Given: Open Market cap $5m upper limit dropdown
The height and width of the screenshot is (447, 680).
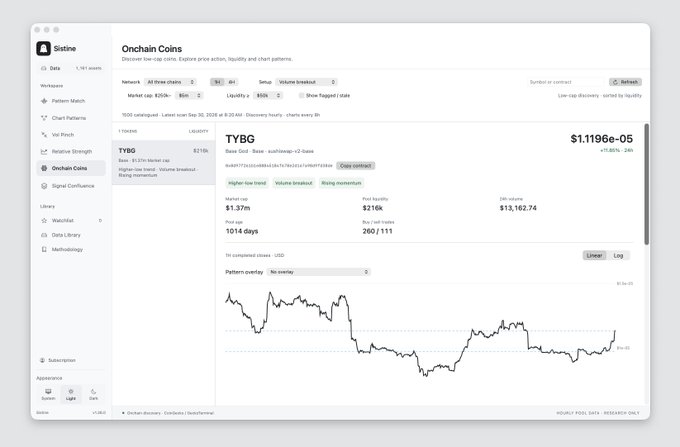Looking at the screenshot, I should pyautogui.click(x=189, y=95).
